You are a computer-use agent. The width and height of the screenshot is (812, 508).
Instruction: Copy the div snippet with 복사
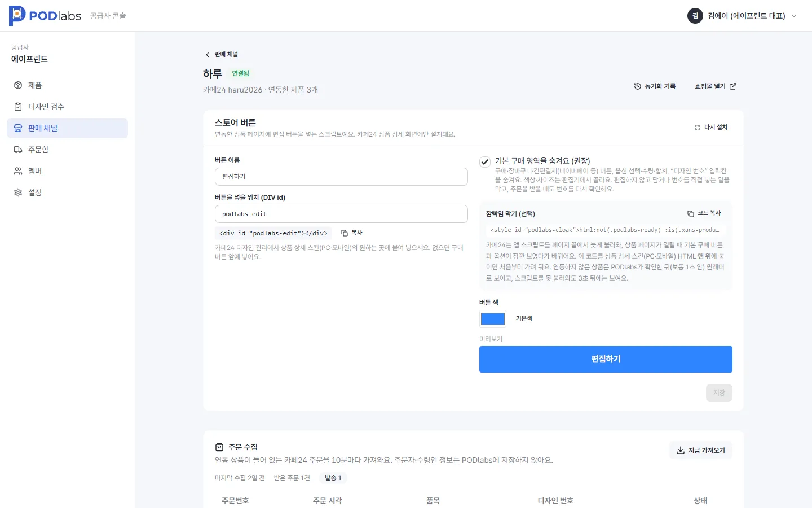click(352, 233)
